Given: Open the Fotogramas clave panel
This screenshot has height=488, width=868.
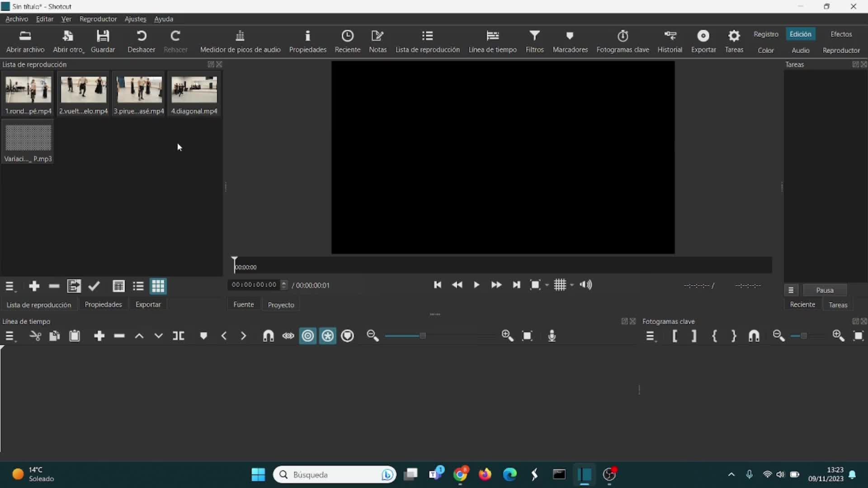Looking at the screenshot, I should coord(623,41).
